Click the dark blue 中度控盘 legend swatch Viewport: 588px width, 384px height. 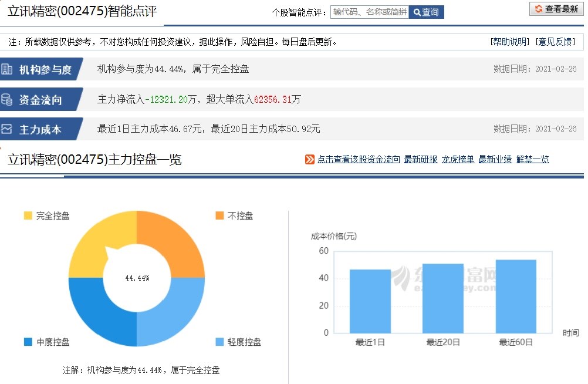click(28, 342)
